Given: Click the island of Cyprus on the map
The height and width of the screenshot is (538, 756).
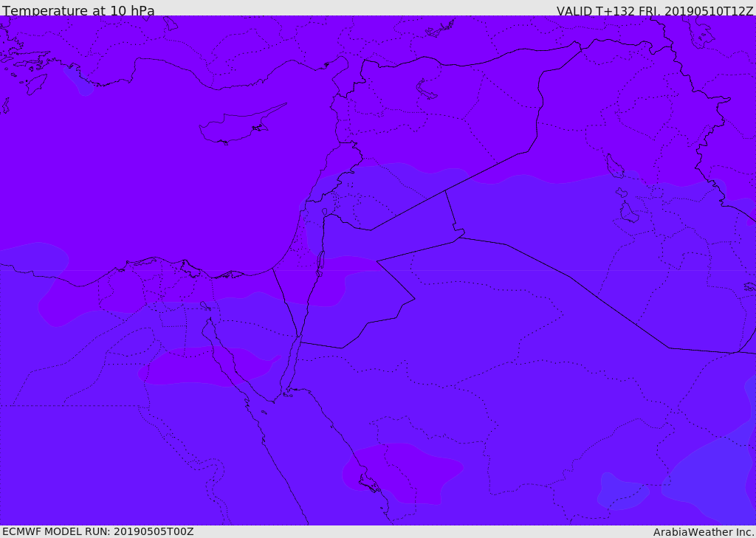Looking at the screenshot, I should (x=241, y=125).
